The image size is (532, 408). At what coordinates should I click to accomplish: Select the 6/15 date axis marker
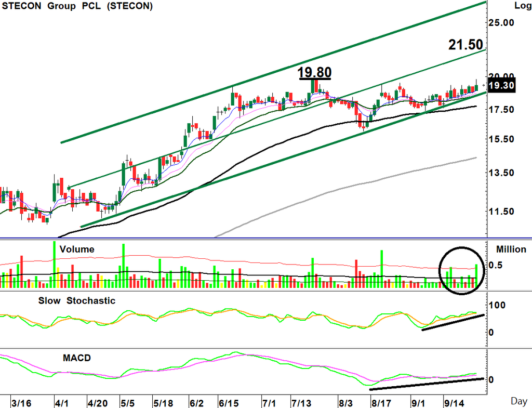[x=229, y=403]
